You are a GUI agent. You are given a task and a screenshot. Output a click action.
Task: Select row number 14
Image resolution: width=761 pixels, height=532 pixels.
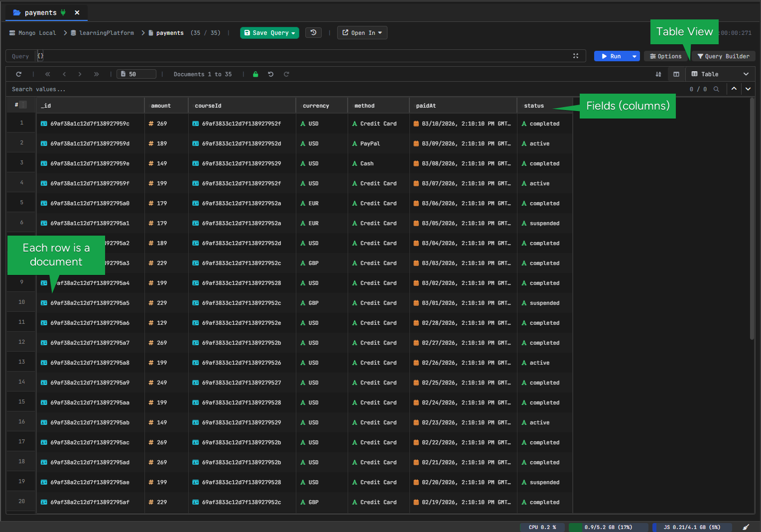[x=21, y=382]
